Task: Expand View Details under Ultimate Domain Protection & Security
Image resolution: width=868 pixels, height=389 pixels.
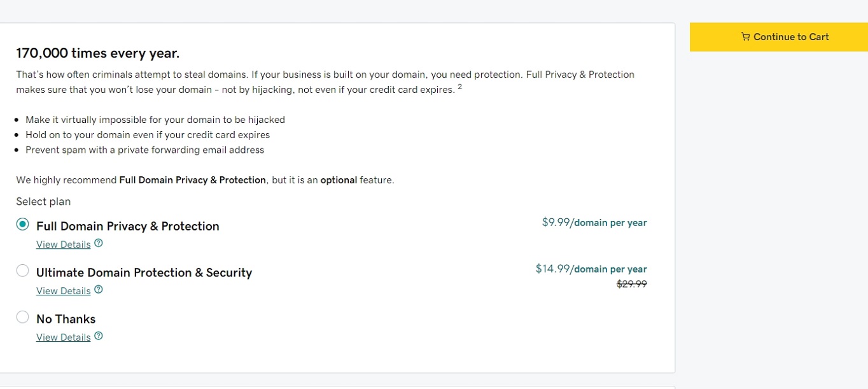Action: click(x=64, y=291)
